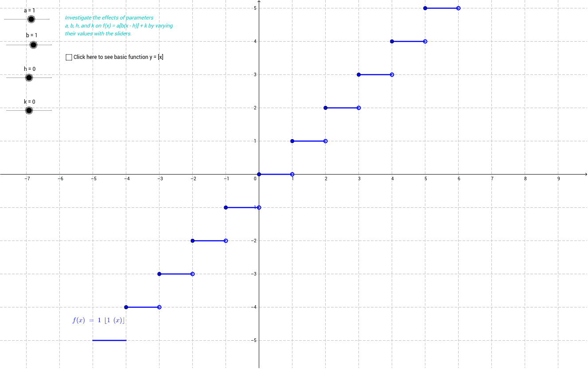The image size is (588, 369).
Task: Click the slider handle for a = 1
Action: 31,19
